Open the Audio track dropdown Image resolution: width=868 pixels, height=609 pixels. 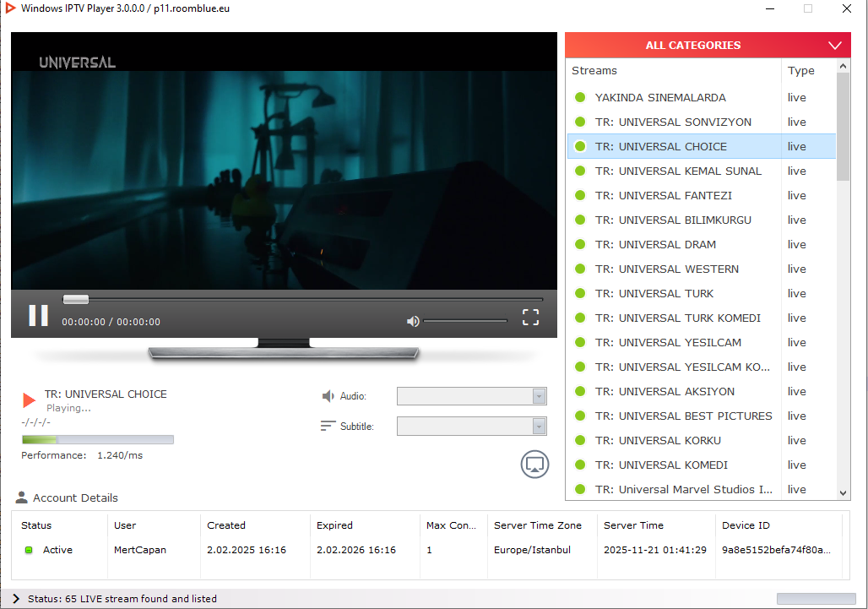[472, 396]
